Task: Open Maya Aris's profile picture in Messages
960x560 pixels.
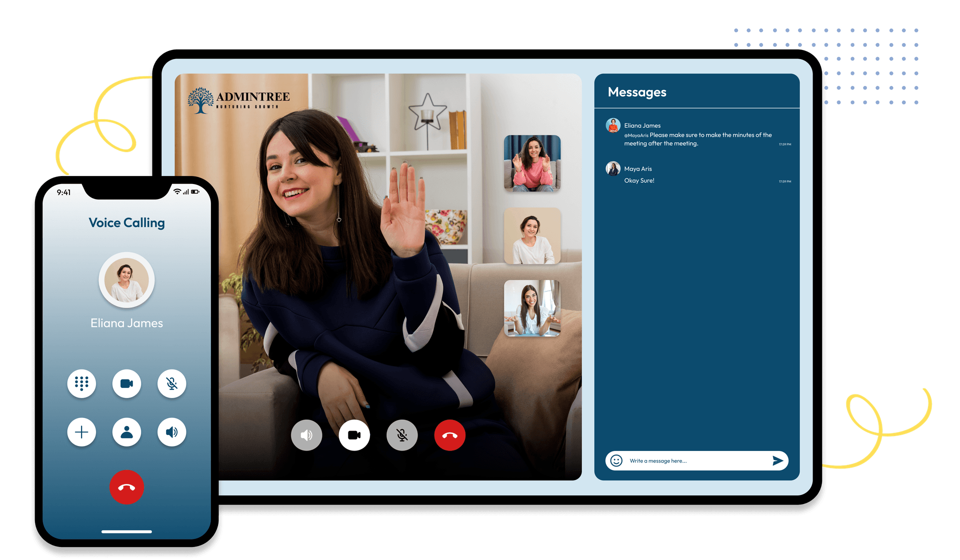Action: (613, 168)
